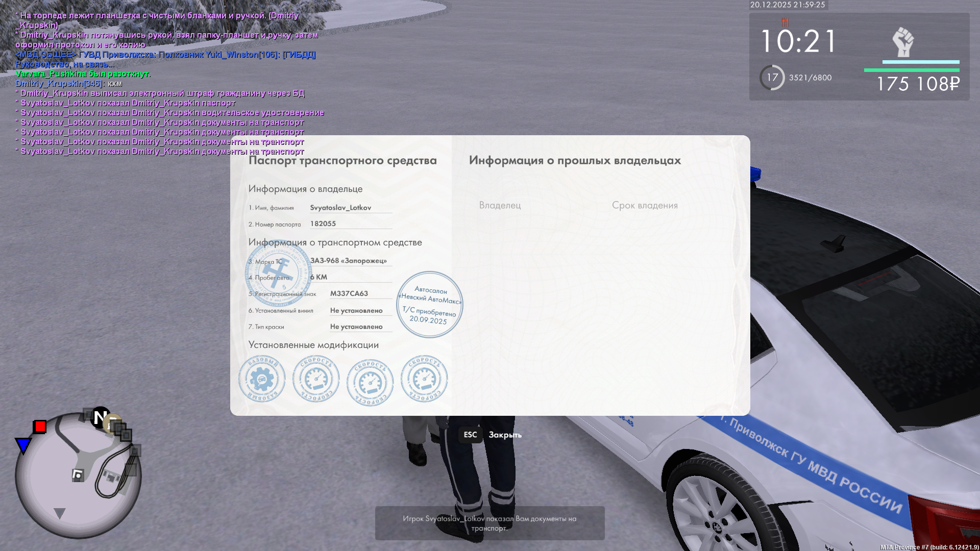Click the registration plate field М337СА63
Image resolution: width=980 pixels, height=551 pixels.
[349, 293]
